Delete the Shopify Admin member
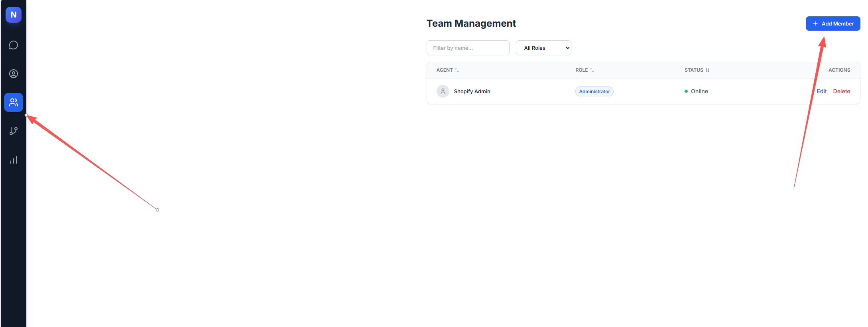Viewport: 868px width, 327px height. pos(841,91)
